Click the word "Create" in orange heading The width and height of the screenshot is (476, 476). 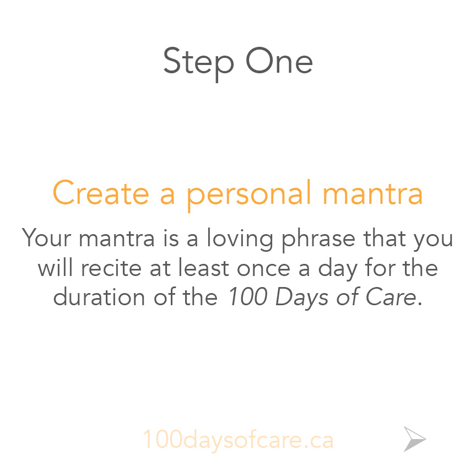(x=101, y=193)
